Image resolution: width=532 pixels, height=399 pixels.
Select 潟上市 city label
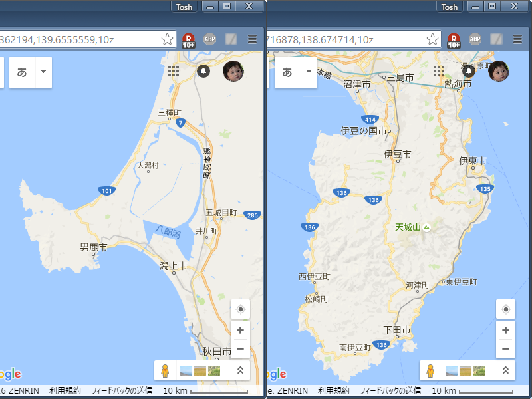[x=174, y=266]
